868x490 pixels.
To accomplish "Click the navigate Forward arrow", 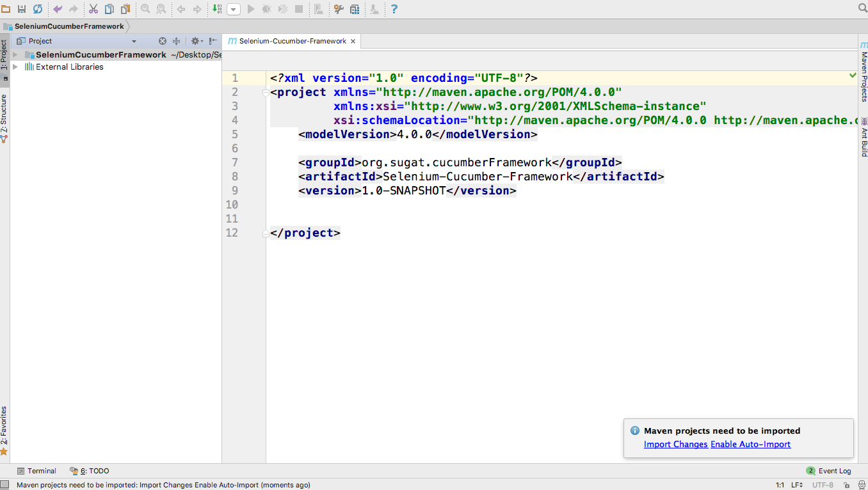I will point(197,9).
